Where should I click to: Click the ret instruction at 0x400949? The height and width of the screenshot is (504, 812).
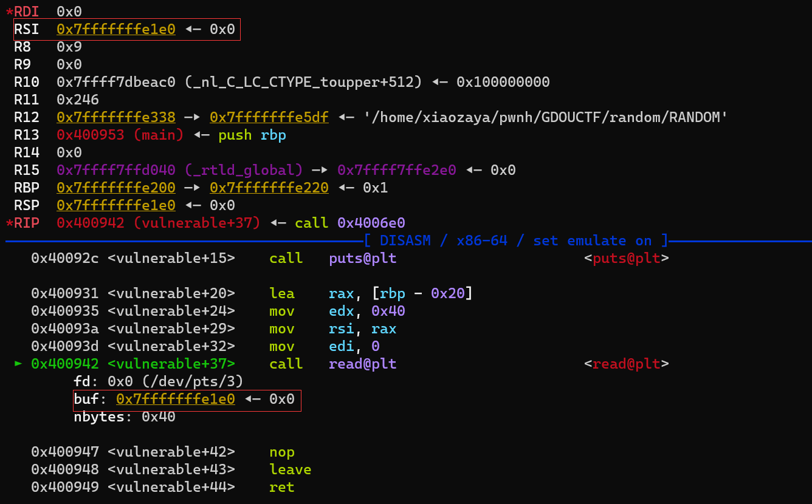[x=282, y=487]
